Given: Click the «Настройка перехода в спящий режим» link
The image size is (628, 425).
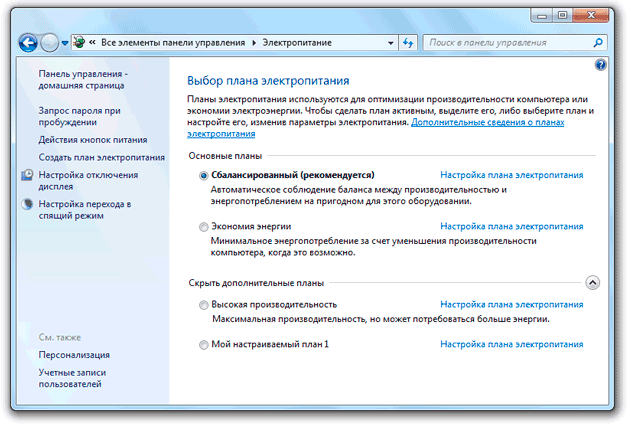Looking at the screenshot, I should (85, 209).
